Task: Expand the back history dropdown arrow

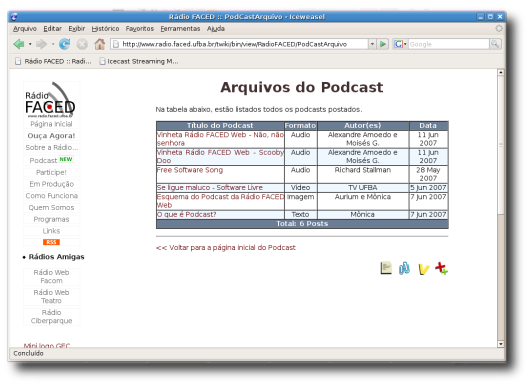Action: (30, 44)
